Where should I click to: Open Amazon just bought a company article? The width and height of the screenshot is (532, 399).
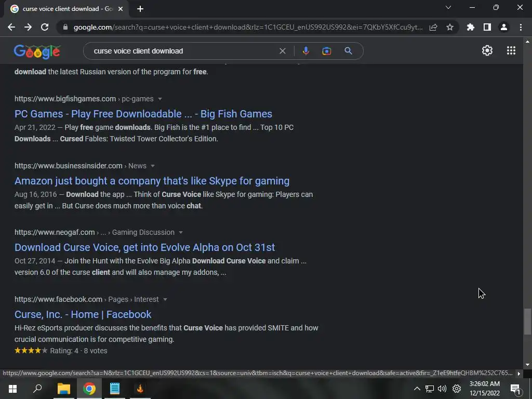point(152,181)
